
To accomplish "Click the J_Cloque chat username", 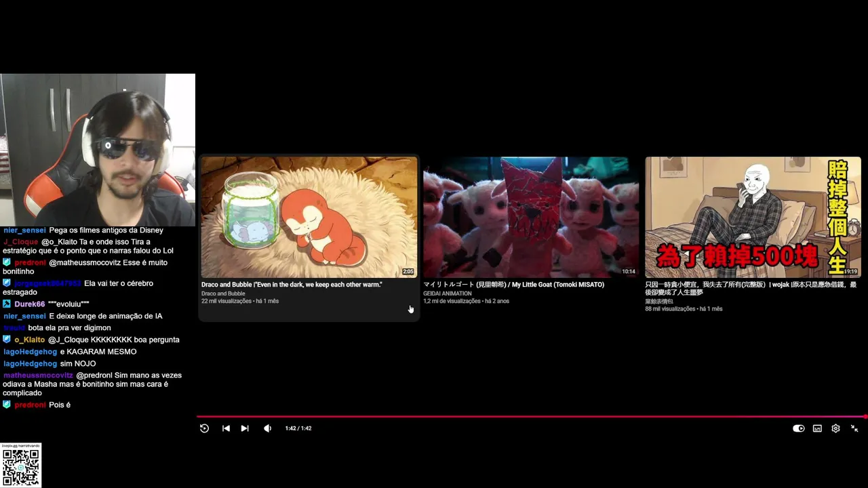I will (20, 242).
